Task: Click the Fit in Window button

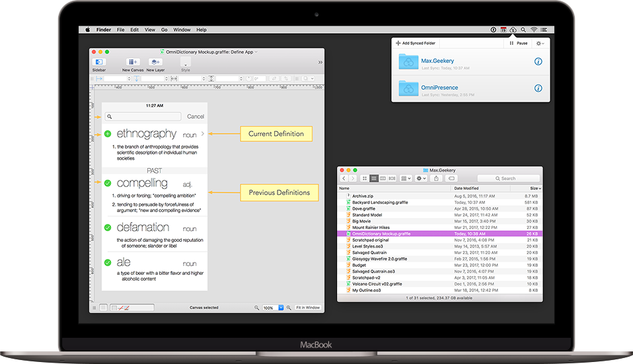Action: tap(308, 307)
